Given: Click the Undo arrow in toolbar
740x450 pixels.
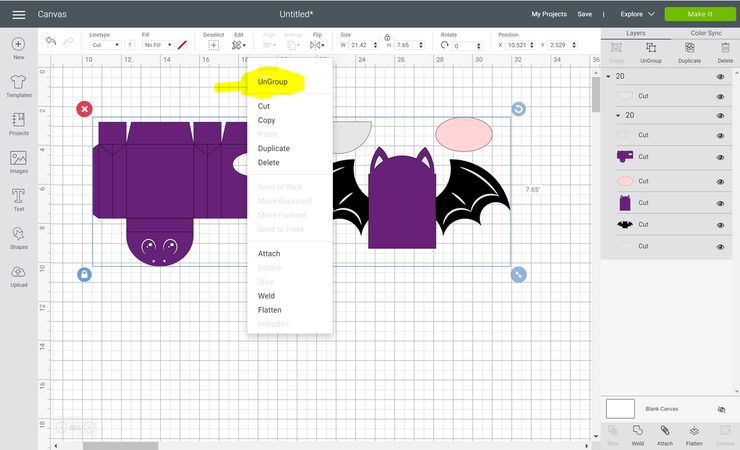Looking at the screenshot, I should click(x=51, y=42).
